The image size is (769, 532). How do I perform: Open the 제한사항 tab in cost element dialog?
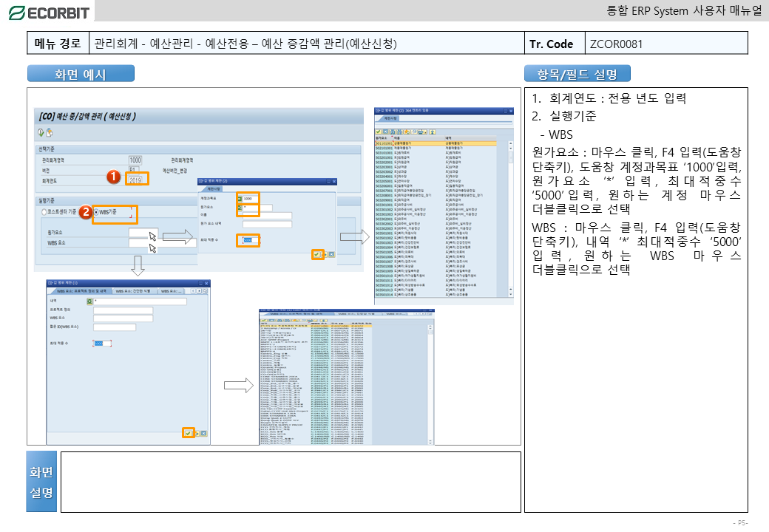[214, 188]
